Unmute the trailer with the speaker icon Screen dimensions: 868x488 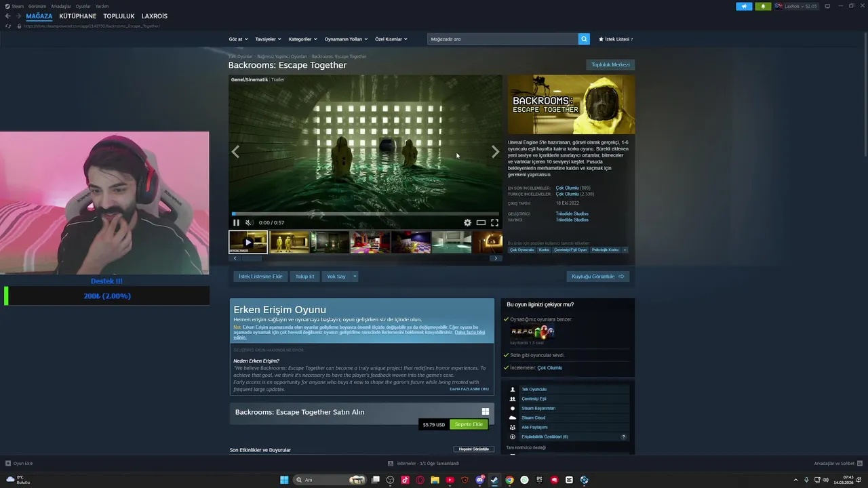248,222
